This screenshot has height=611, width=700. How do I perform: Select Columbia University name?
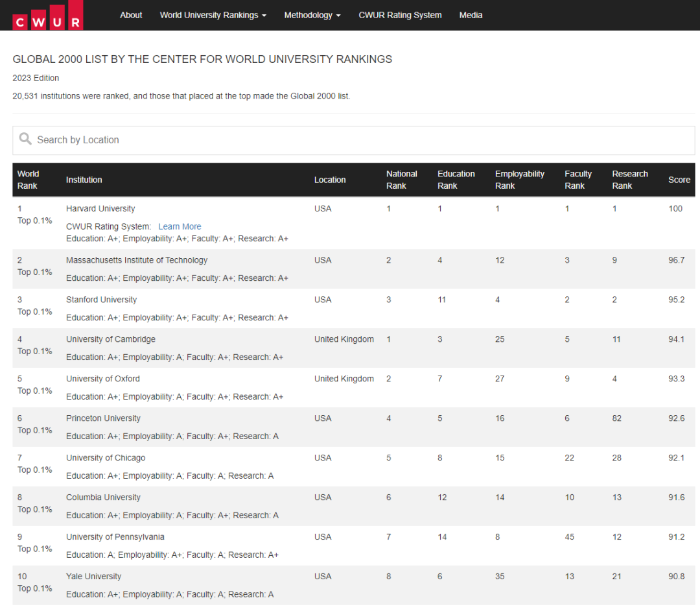click(103, 497)
